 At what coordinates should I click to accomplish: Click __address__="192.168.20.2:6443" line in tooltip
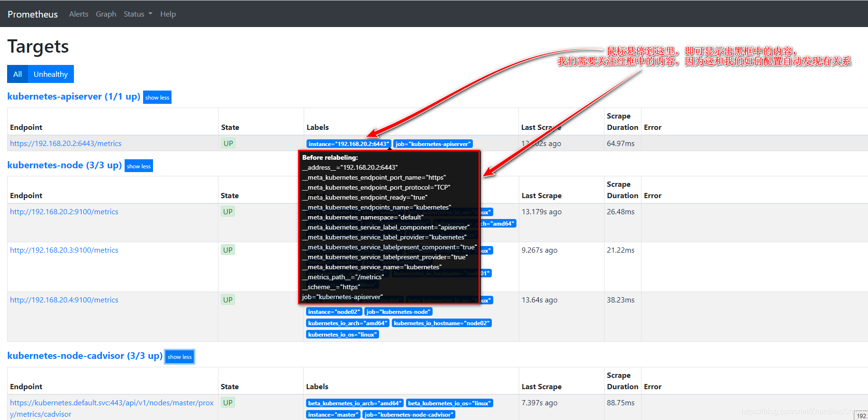350,167
